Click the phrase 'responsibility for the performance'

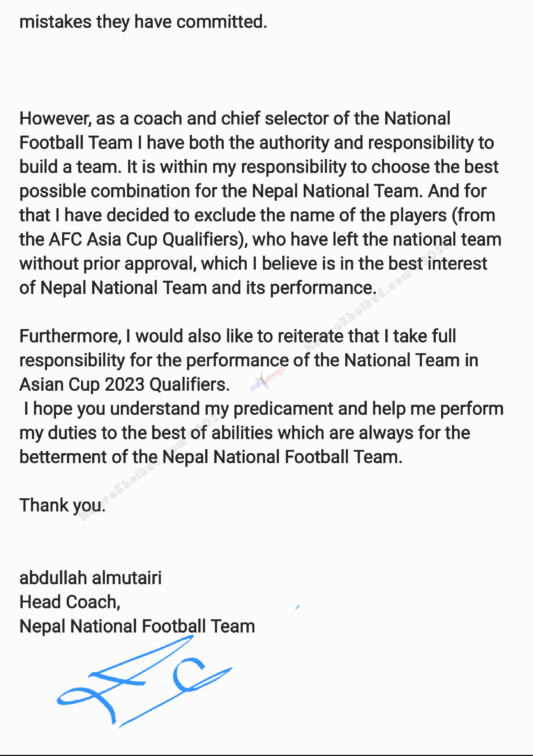point(154,361)
